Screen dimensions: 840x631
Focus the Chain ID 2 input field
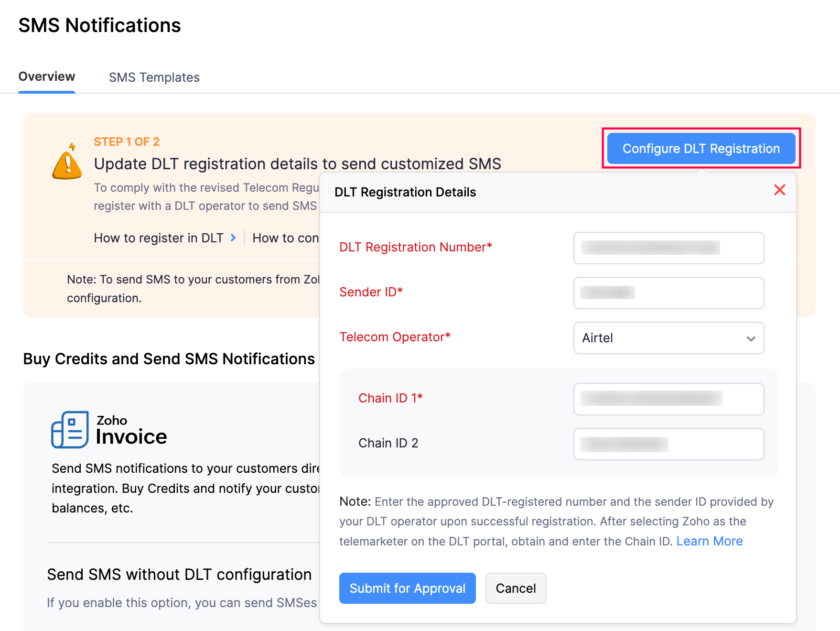[668, 444]
